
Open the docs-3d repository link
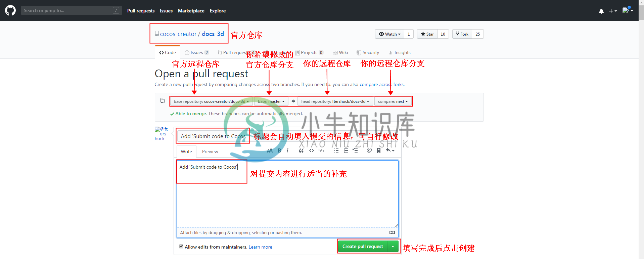[x=213, y=34]
